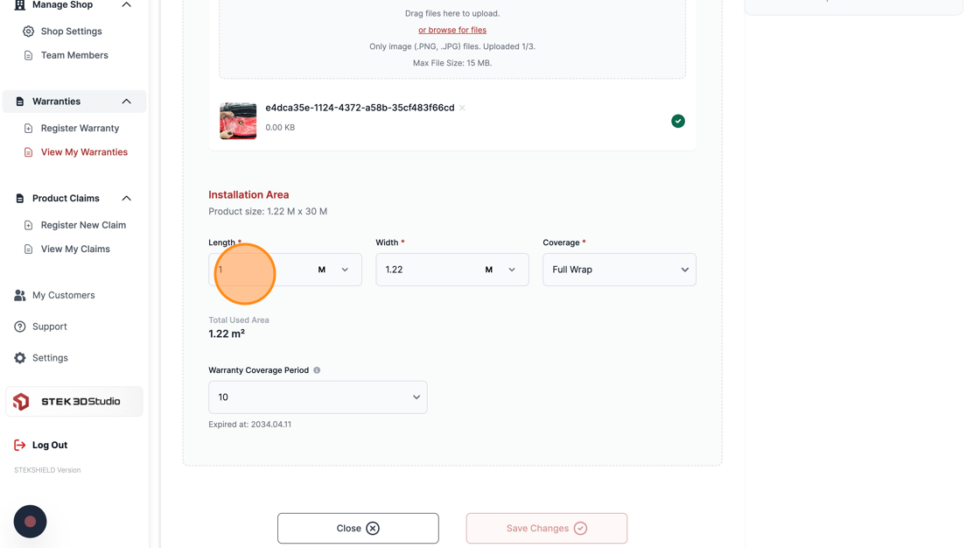Click the Support question-mark icon

tap(20, 327)
